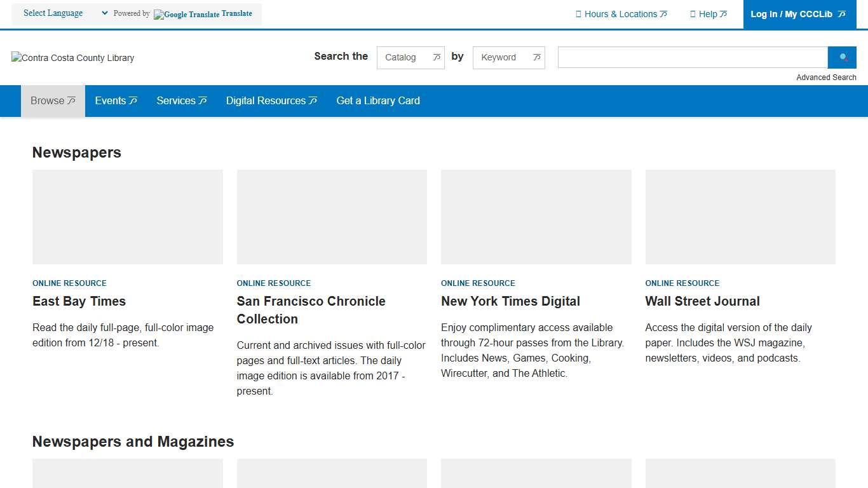This screenshot has width=868, height=488.
Task: Expand the Events navigation menu
Action: pyautogui.click(x=116, y=100)
